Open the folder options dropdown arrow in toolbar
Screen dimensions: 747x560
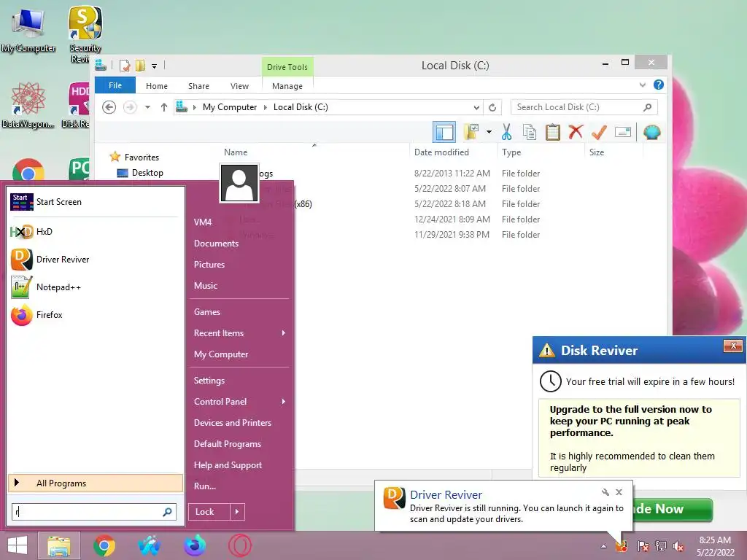coord(489,132)
